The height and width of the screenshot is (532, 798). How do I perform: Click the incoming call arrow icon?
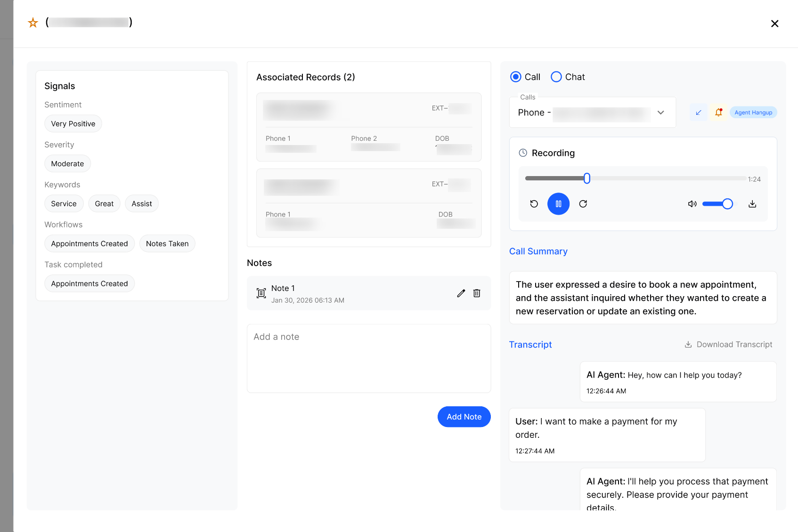point(699,113)
